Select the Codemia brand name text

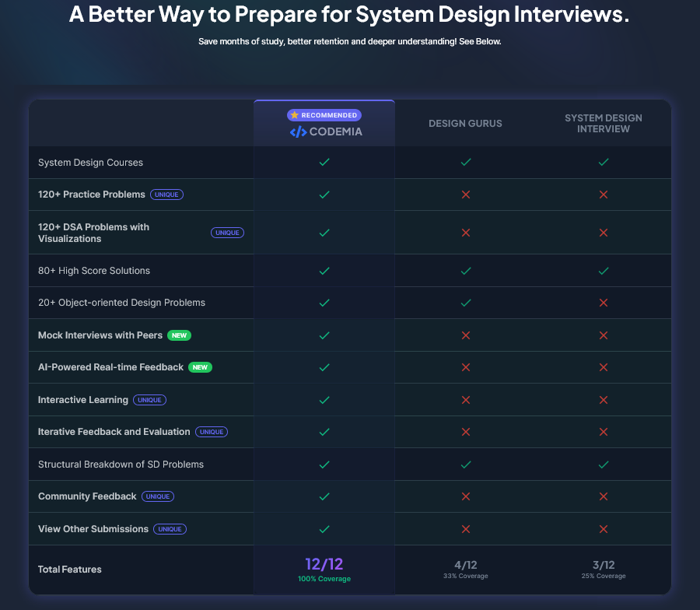pyautogui.click(x=336, y=131)
